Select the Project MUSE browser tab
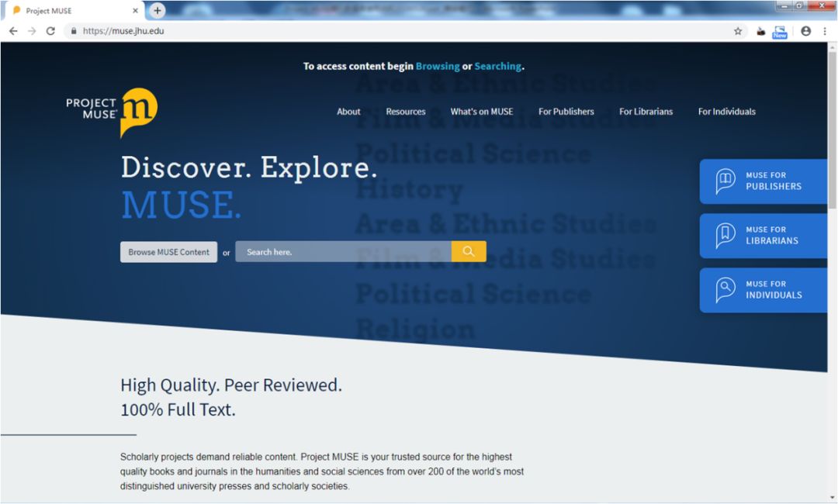The image size is (838, 504). click(74, 11)
